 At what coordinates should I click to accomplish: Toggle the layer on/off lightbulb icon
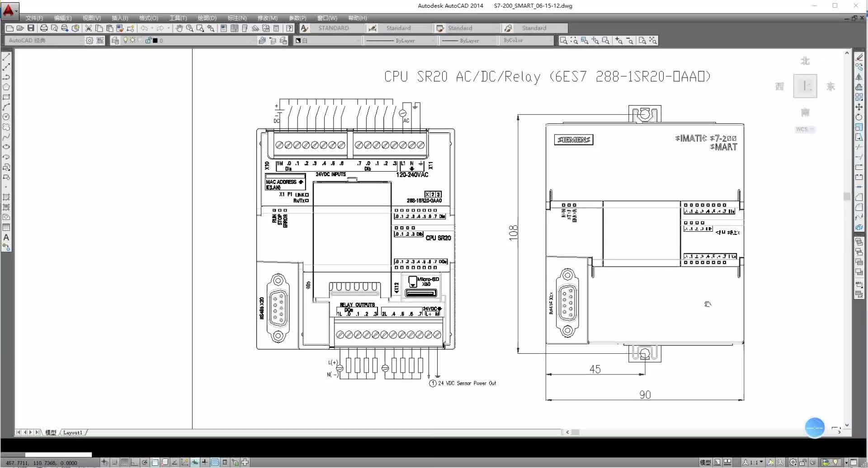pos(126,40)
